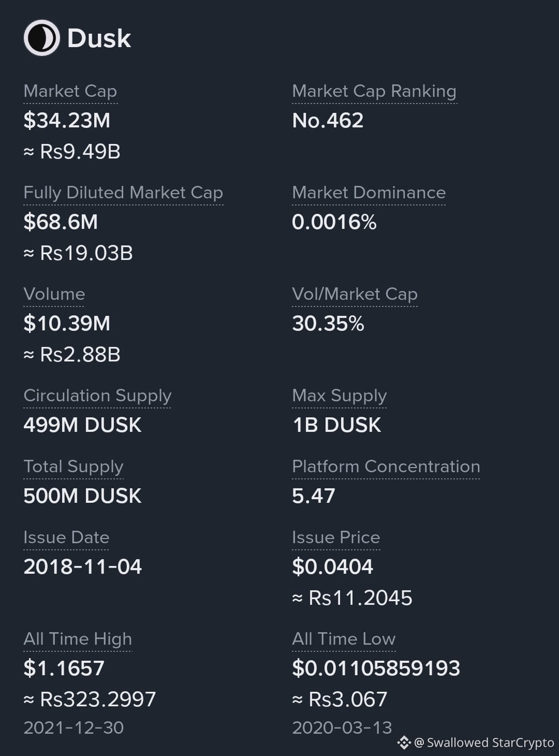Tap the Circulation Supply label
559x756 pixels.
tap(97, 396)
